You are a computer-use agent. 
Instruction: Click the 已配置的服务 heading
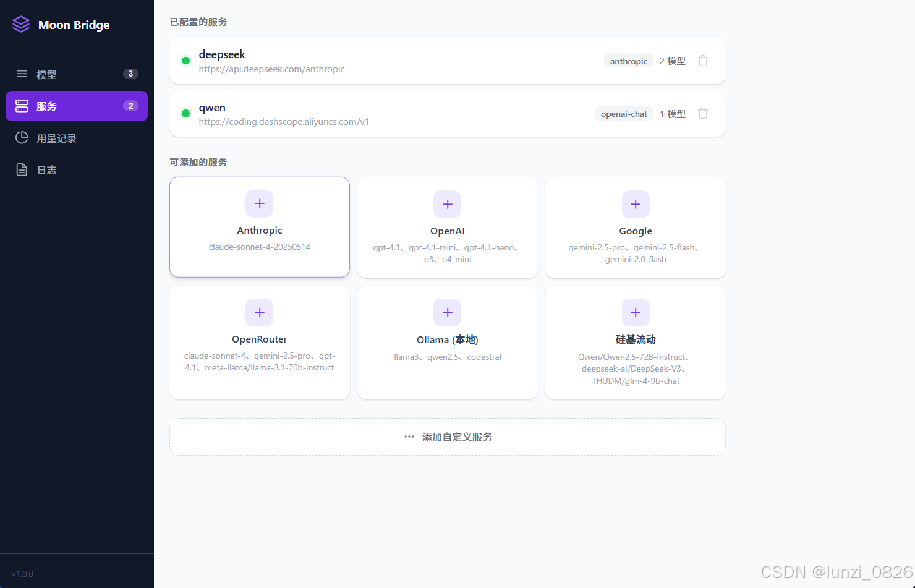(x=198, y=22)
